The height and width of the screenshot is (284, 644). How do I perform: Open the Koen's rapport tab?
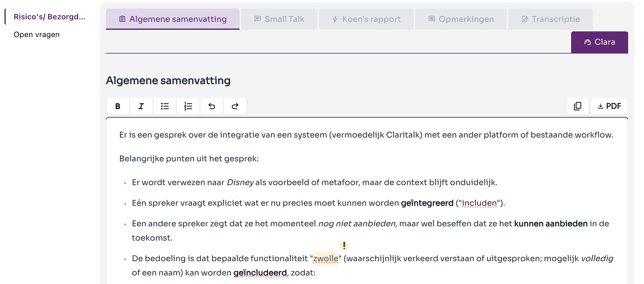tap(366, 19)
